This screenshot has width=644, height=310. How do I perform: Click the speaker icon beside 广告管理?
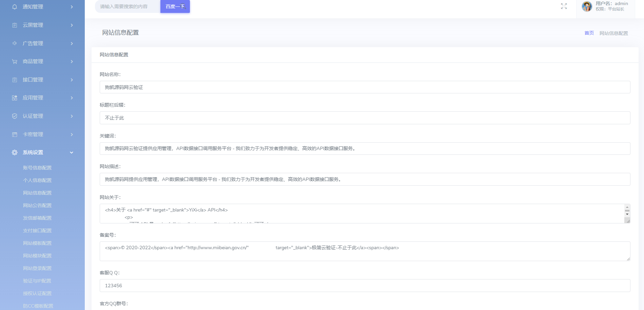(x=15, y=43)
